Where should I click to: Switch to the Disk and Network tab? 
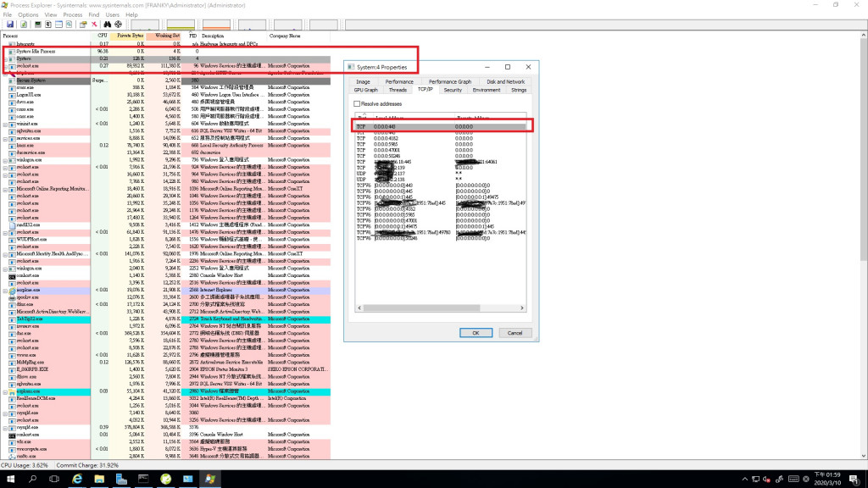505,82
